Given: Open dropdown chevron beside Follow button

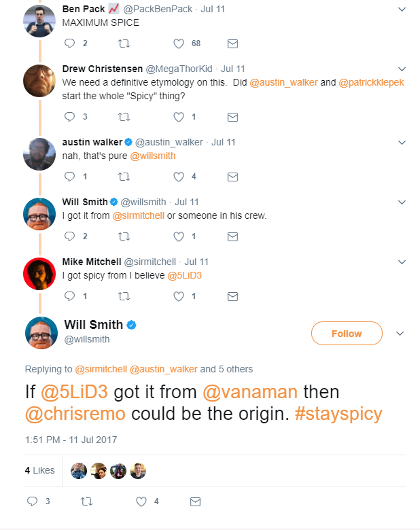Looking at the screenshot, I should [x=400, y=334].
